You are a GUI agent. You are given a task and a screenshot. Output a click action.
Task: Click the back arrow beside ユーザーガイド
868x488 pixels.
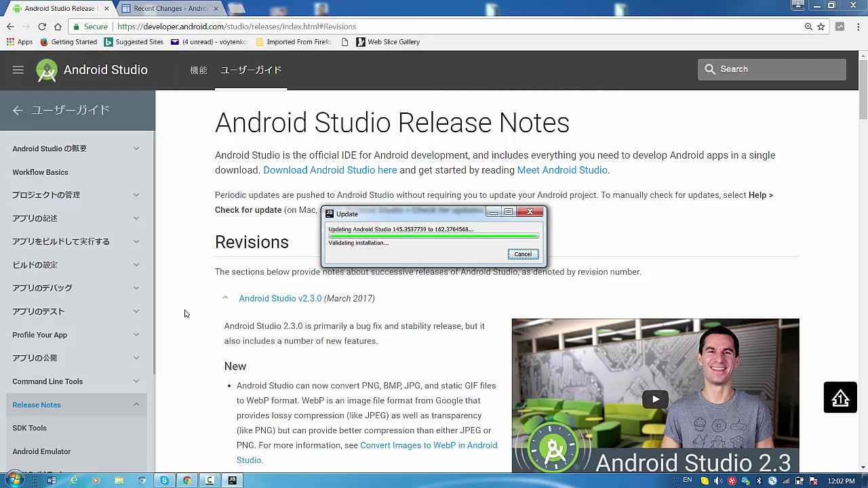tap(18, 110)
